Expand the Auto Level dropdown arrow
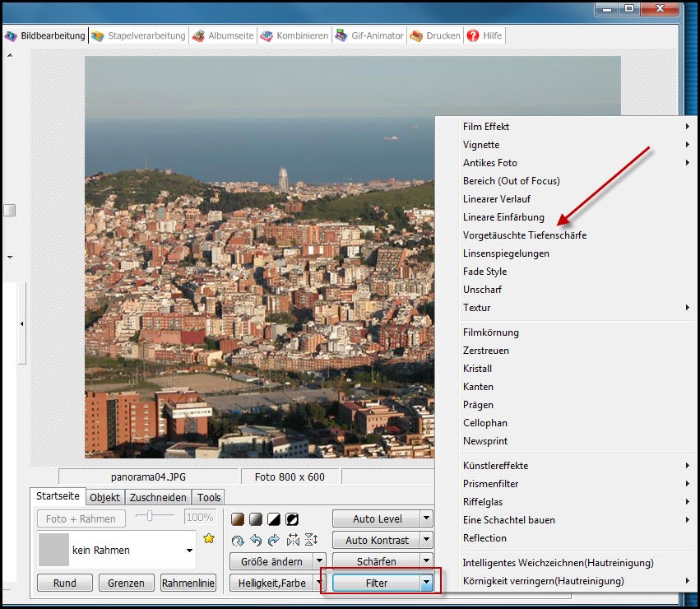 coord(426,518)
